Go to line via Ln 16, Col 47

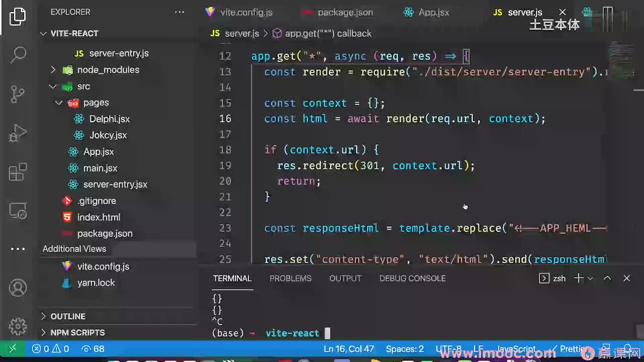click(x=349, y=349)
